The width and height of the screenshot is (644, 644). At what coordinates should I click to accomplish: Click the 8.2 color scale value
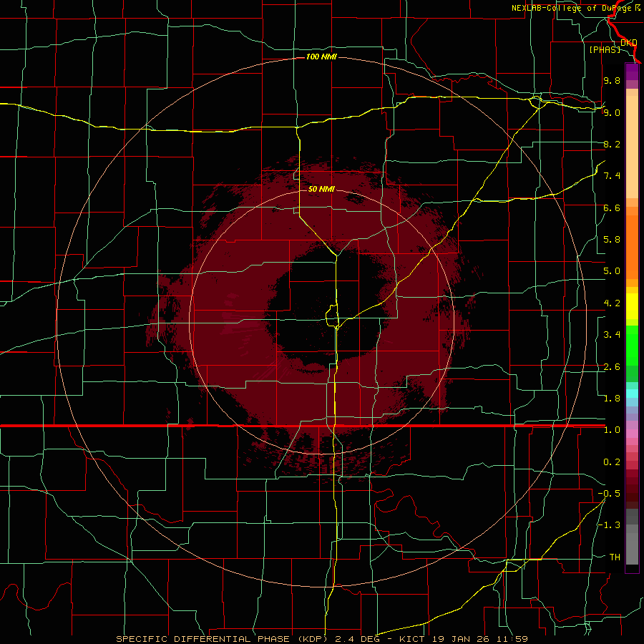coord(612,144)
